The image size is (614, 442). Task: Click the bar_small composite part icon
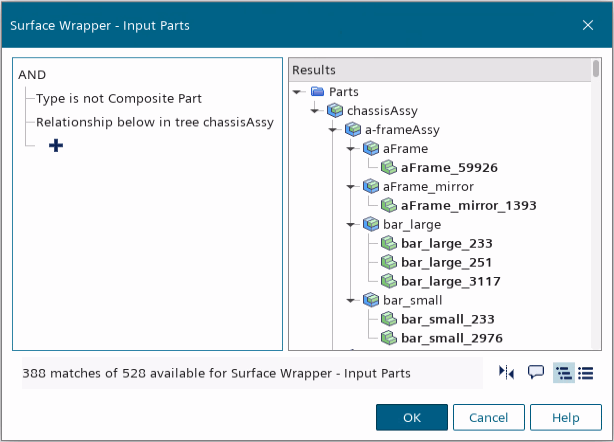[x=371, y=300]
